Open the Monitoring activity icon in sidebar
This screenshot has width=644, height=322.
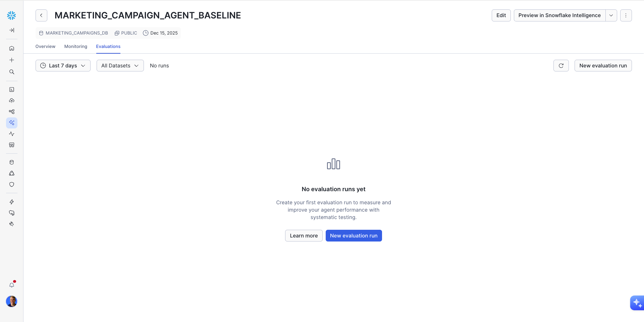[12, 134]
